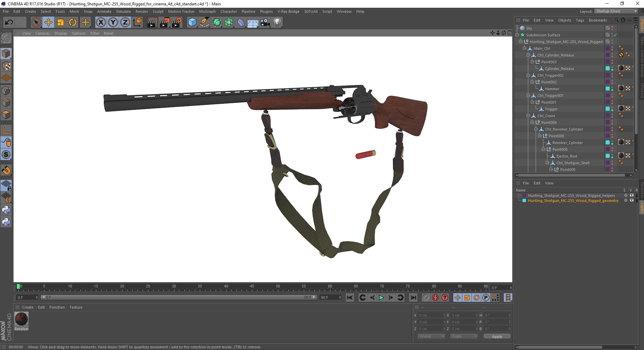Toggle rotation keyframe recording icon
This screenshot has width=644, height=350.
point(476,297)
